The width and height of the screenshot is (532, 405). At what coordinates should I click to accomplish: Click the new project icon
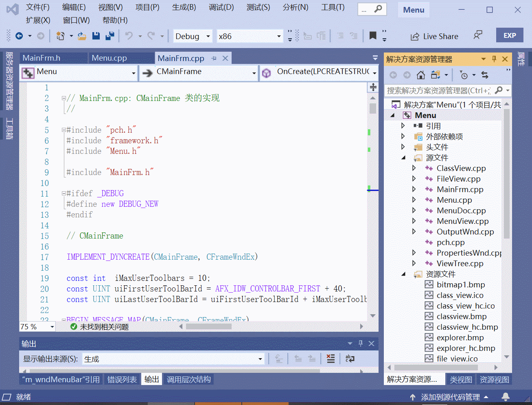coord(60,36)
